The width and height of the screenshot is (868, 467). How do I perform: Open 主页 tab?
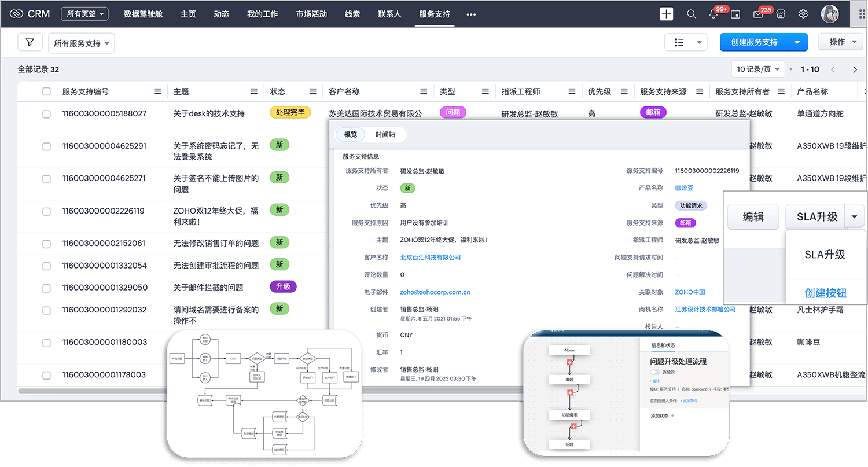click(188, 14)
